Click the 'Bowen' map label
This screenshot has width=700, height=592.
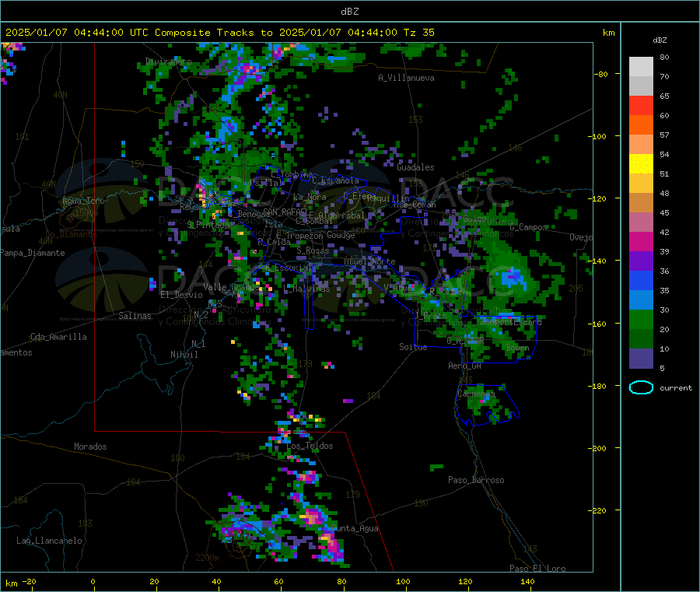pos(518,347)
